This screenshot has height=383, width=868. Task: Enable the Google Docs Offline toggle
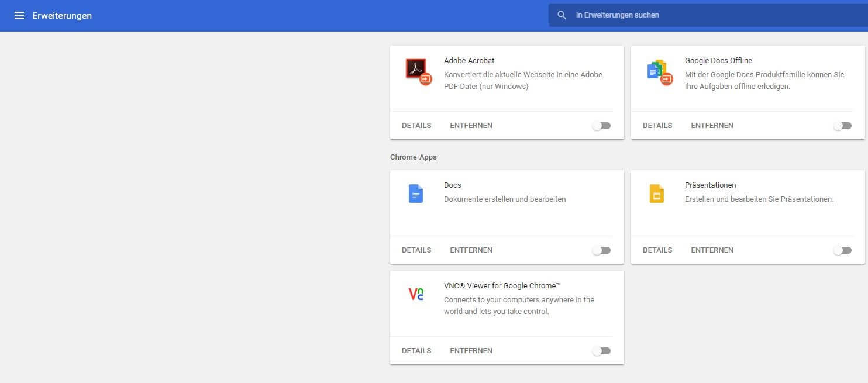842,126
